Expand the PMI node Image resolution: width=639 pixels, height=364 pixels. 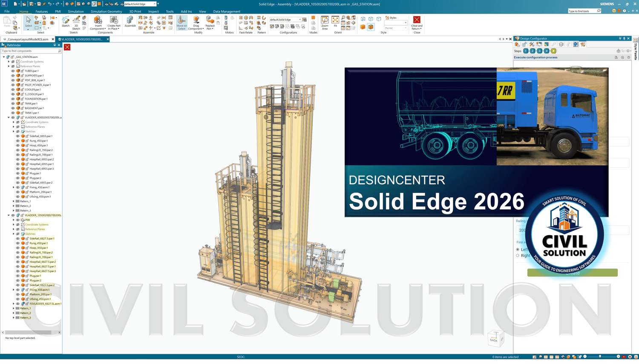[13, 220]
